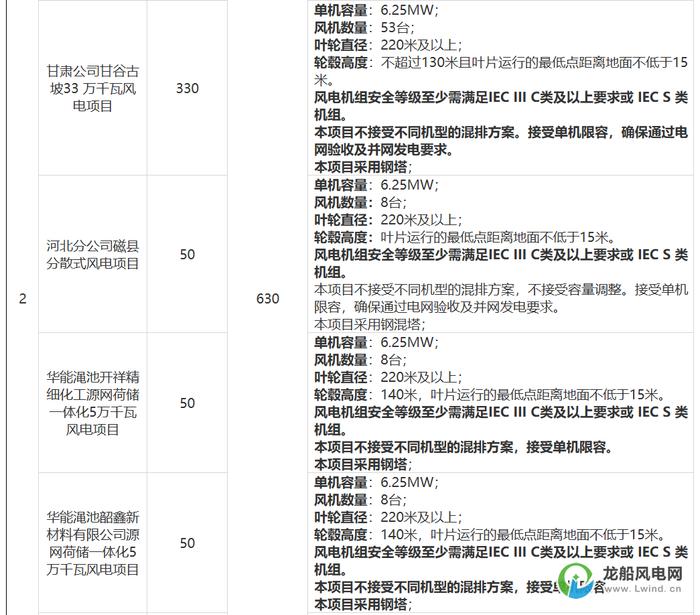Click the total capacity cell 630

267,298
